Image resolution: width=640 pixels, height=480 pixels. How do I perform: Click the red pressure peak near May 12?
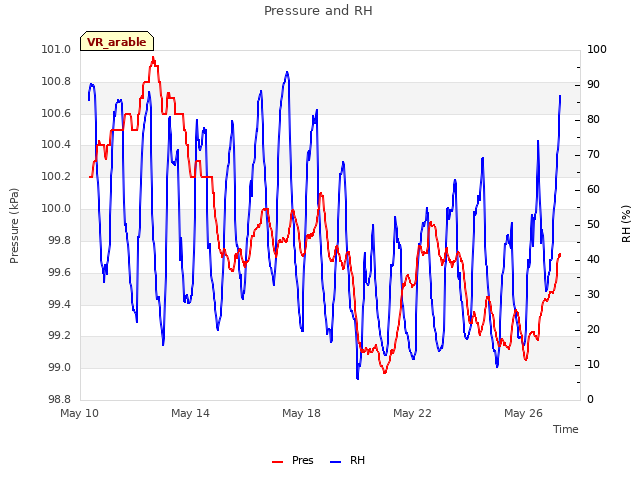pos(153,58)
